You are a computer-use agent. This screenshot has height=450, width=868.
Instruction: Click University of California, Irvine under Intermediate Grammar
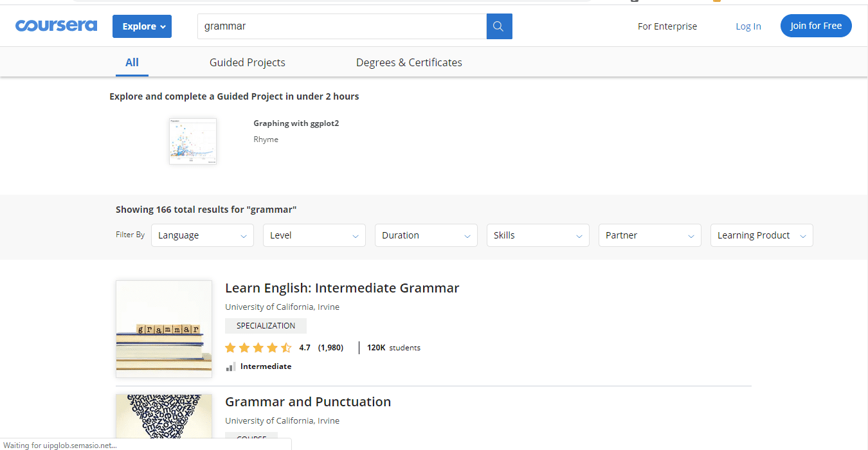[282, 307]
